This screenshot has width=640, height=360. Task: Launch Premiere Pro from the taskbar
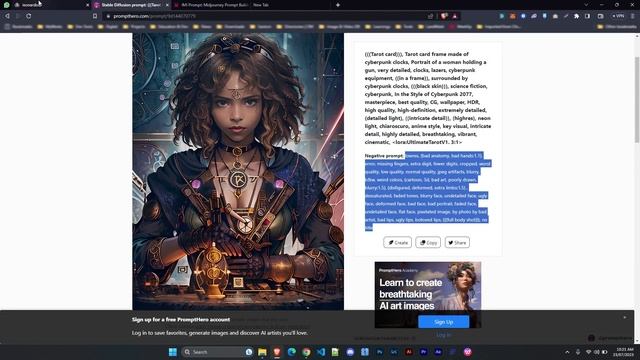[424, 352]
